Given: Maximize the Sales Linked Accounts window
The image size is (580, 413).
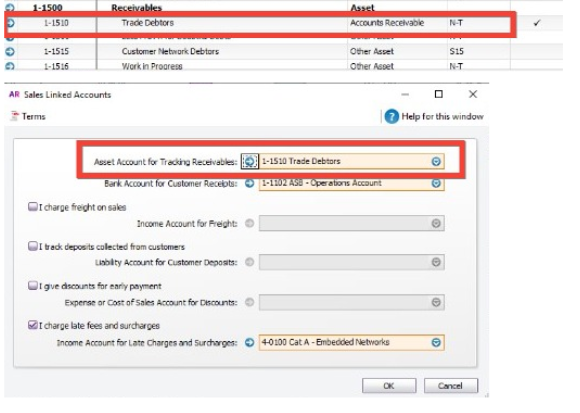Looking at the screenshot, I should 438,94.
